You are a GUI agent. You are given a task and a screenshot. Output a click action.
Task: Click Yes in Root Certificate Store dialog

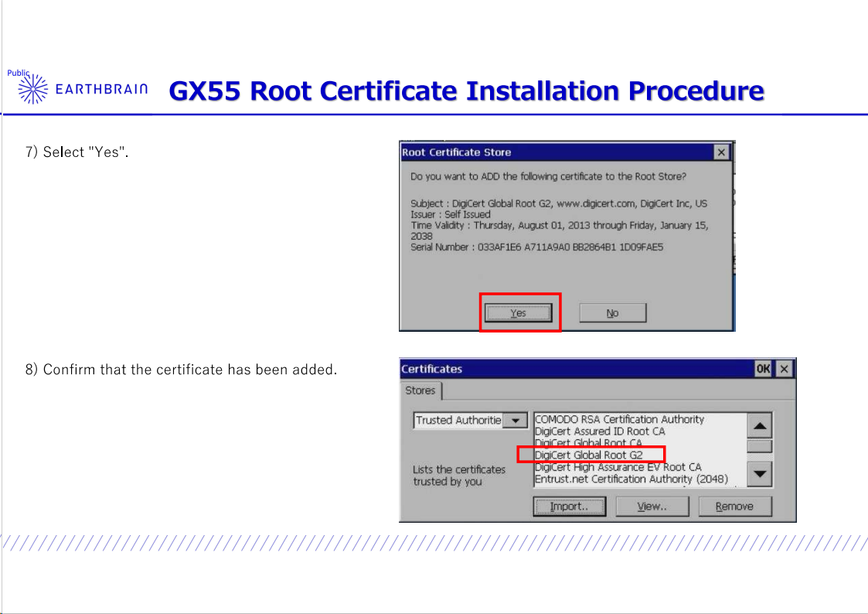[518, 313]
